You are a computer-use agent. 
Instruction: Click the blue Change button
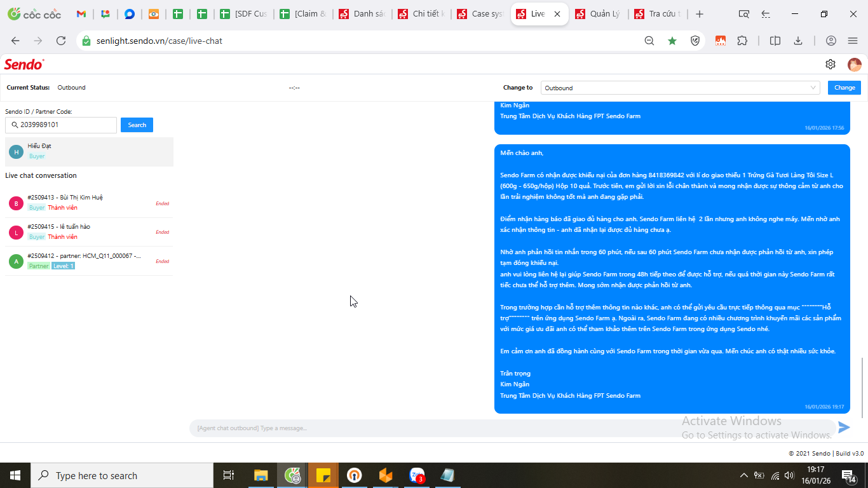tap(844, 88)
